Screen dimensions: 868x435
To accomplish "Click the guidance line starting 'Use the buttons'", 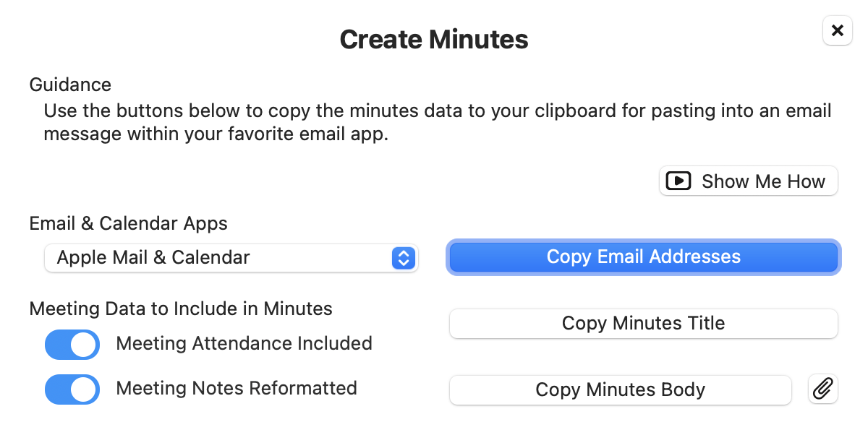I will [438, 111].
